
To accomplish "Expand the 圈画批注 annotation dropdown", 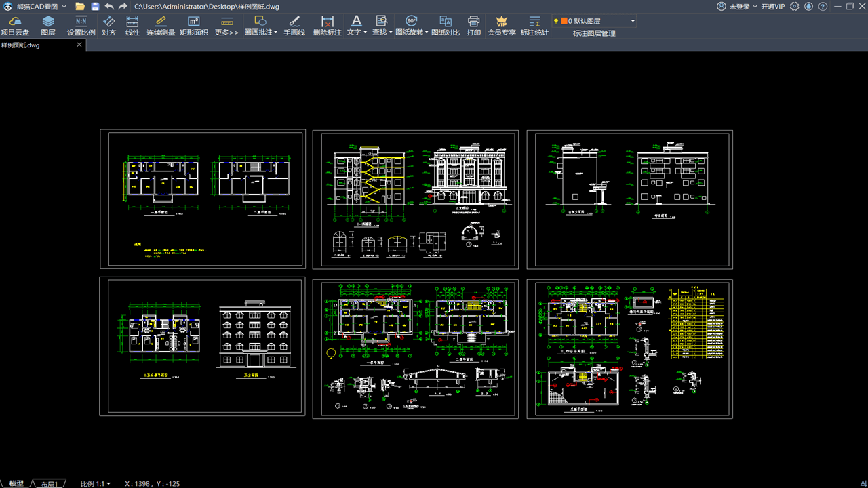I will click(x=275, y=32).
